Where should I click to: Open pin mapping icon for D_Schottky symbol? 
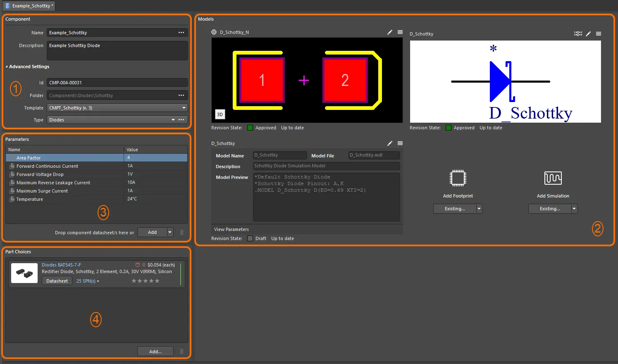point(578,34)
